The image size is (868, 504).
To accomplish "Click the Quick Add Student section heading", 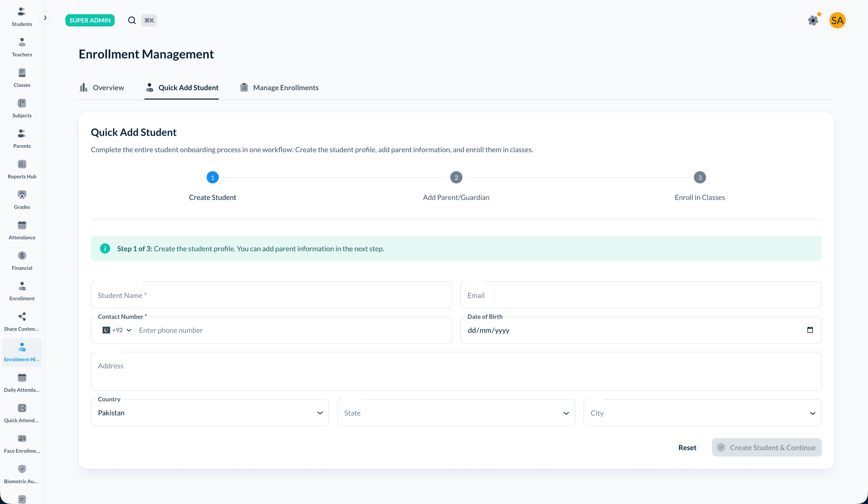I will click(134, 132).
